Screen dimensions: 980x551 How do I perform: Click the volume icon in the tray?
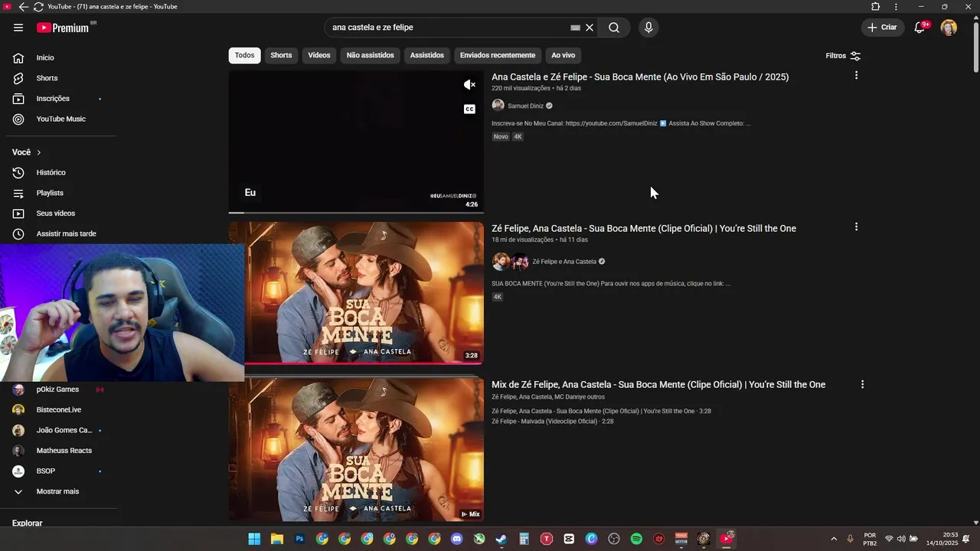tap(901, 539)
